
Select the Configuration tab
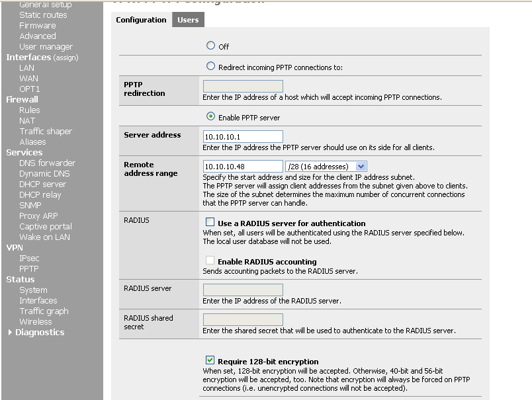pos(141,20)
